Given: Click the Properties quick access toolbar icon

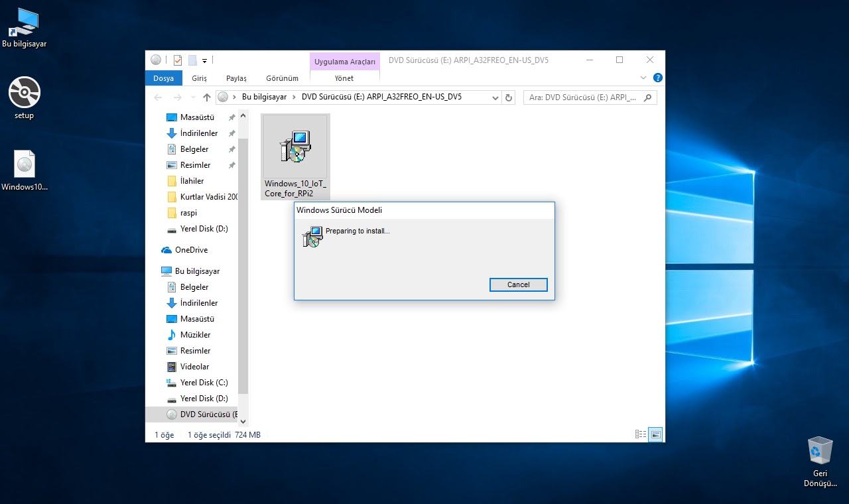Looking at the screenshot, I should click(178, 60).
